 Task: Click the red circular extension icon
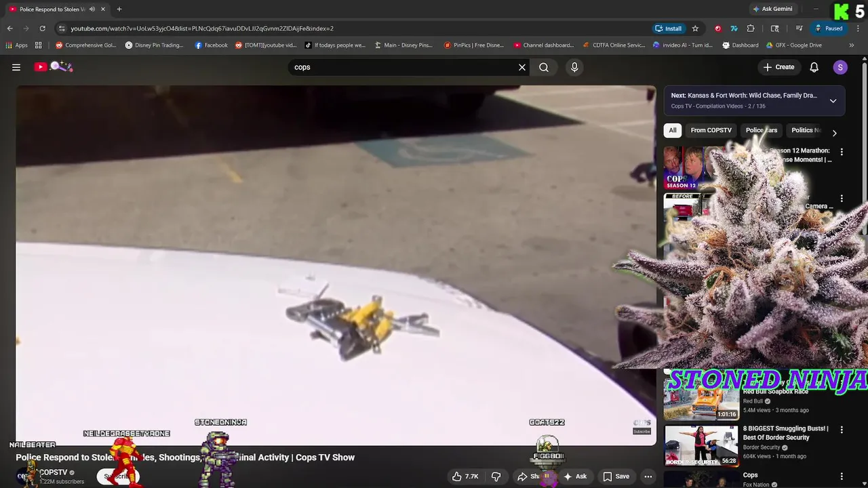click(x=717, y=28)
